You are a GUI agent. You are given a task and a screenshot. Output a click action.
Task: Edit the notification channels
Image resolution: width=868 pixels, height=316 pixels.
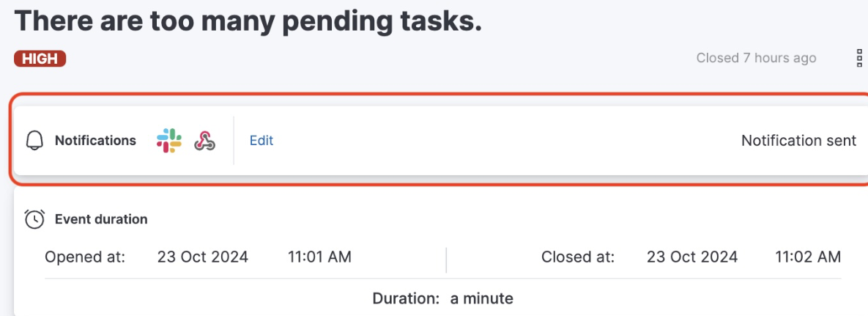[261, 140]
